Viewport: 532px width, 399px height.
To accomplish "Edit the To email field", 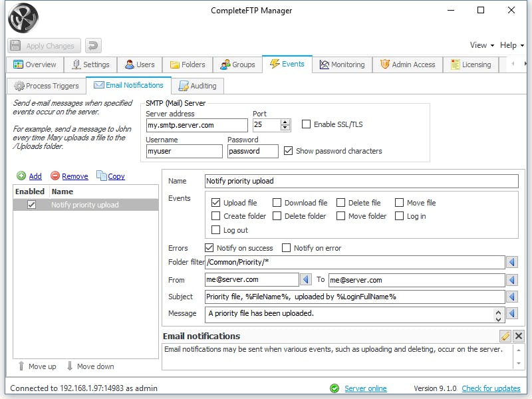I will (417, 280).
